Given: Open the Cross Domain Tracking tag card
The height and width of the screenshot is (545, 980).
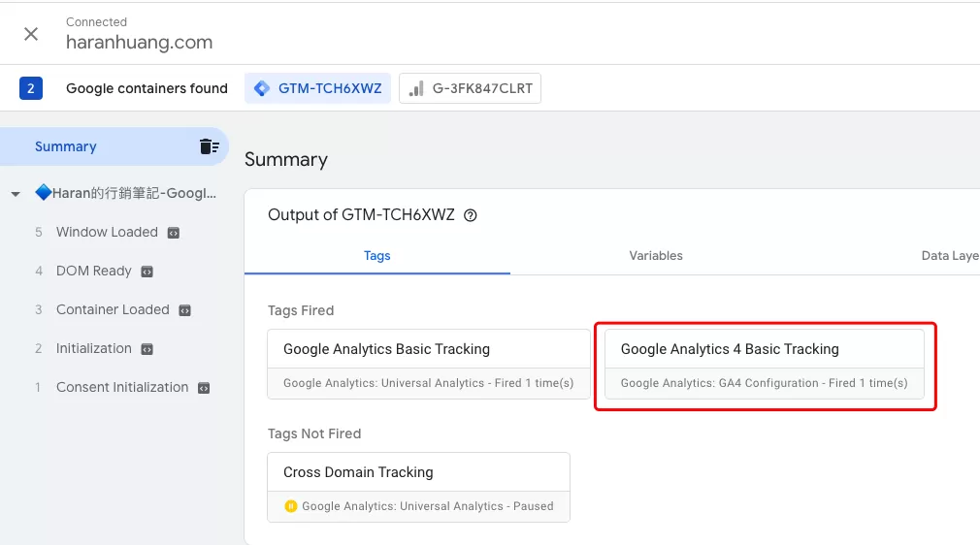Looking at the screenshot, I should (419, 488).
